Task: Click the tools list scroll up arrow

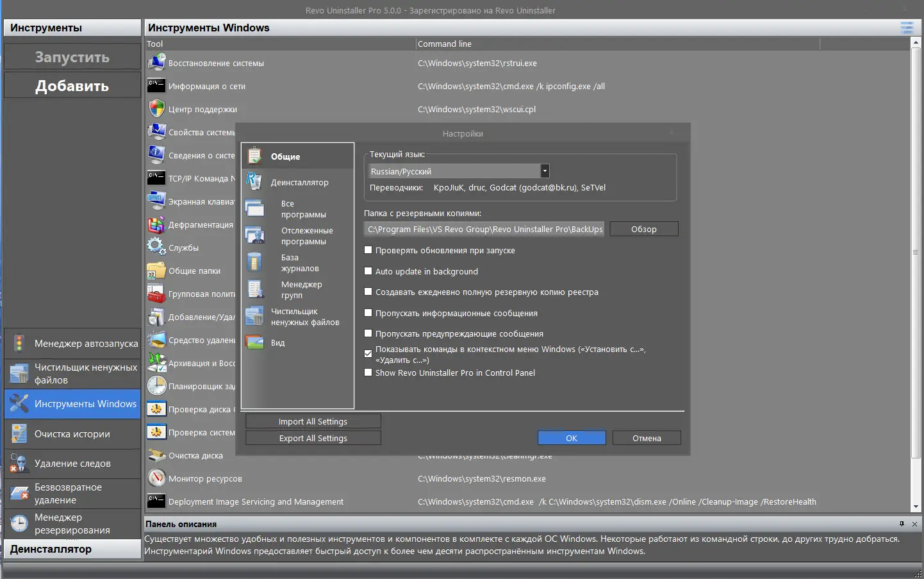Action: pos(915,44)
